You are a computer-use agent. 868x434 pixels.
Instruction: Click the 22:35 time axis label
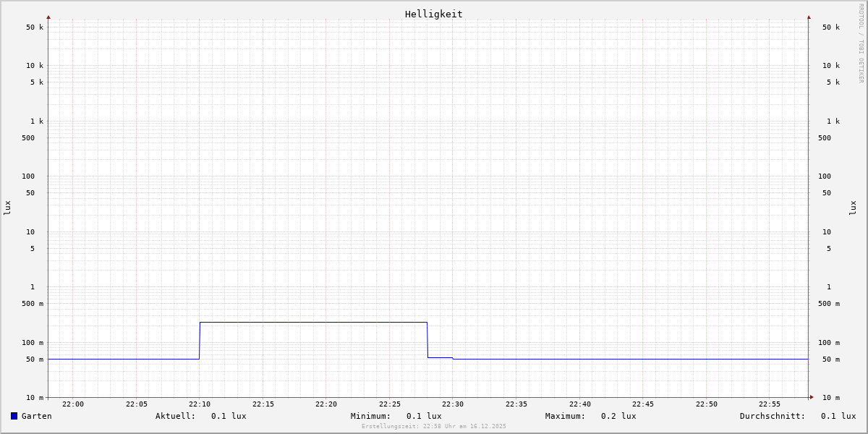[x=516, y=404]
